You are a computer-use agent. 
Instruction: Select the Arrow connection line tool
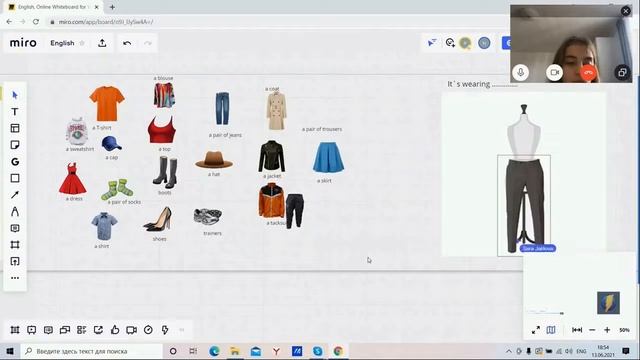[x=15, y=195]
